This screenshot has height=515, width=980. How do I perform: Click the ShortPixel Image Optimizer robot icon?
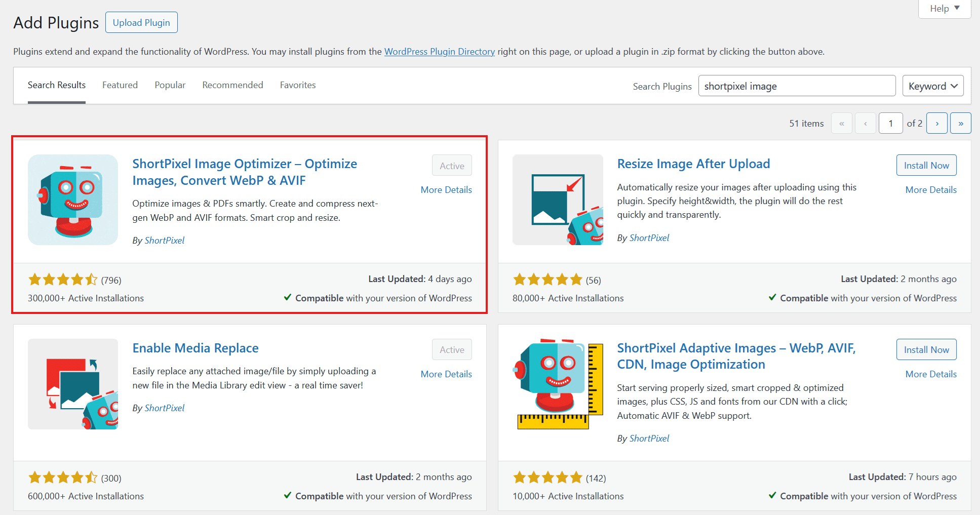72,200
